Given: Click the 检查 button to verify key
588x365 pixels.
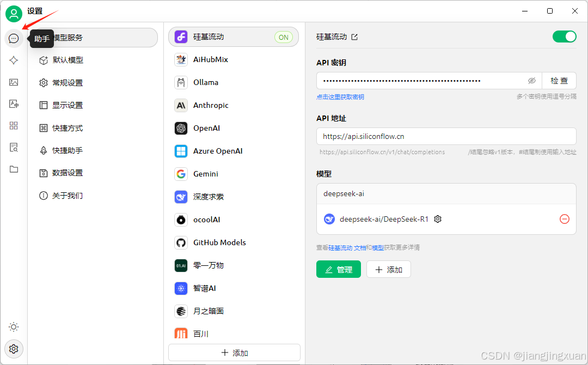Looking at the screenshot, I should [x=559, y=81].
